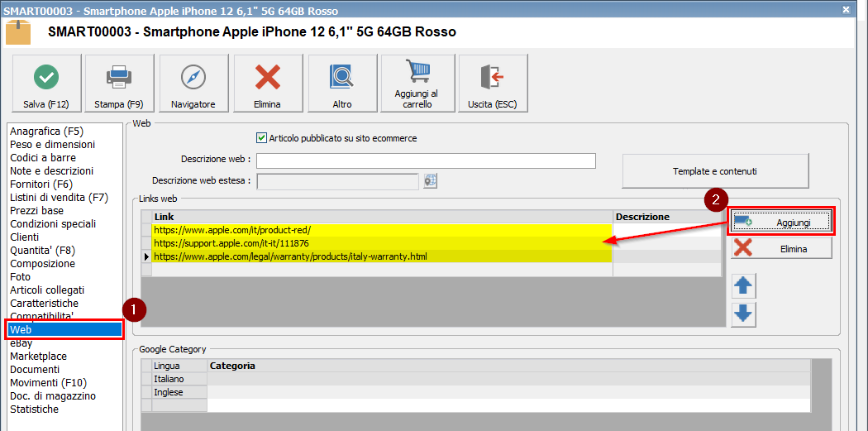Open the Altro magnifier button
Image resolution: width=868 pixels, height=431 pixels.
pyautogui.click(x=342, y=84)
